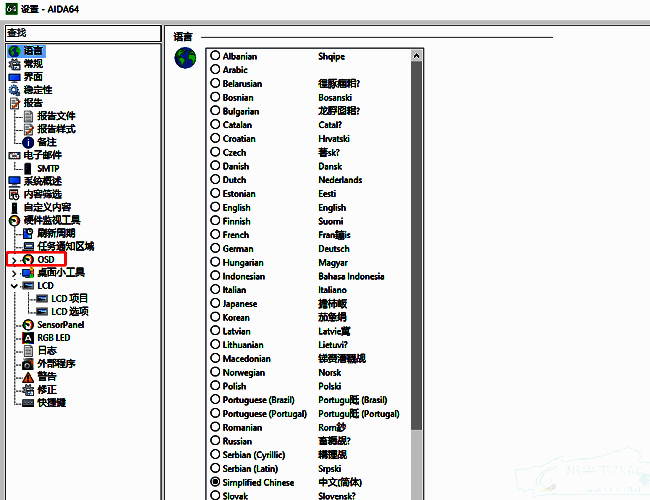Open the 报告文件 tree item

(x=56, y=116)
